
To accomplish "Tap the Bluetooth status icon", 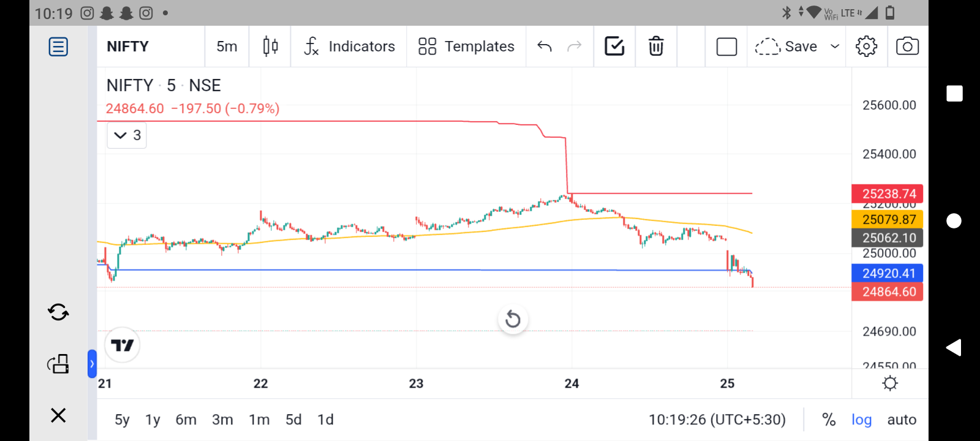I will 786,12.
